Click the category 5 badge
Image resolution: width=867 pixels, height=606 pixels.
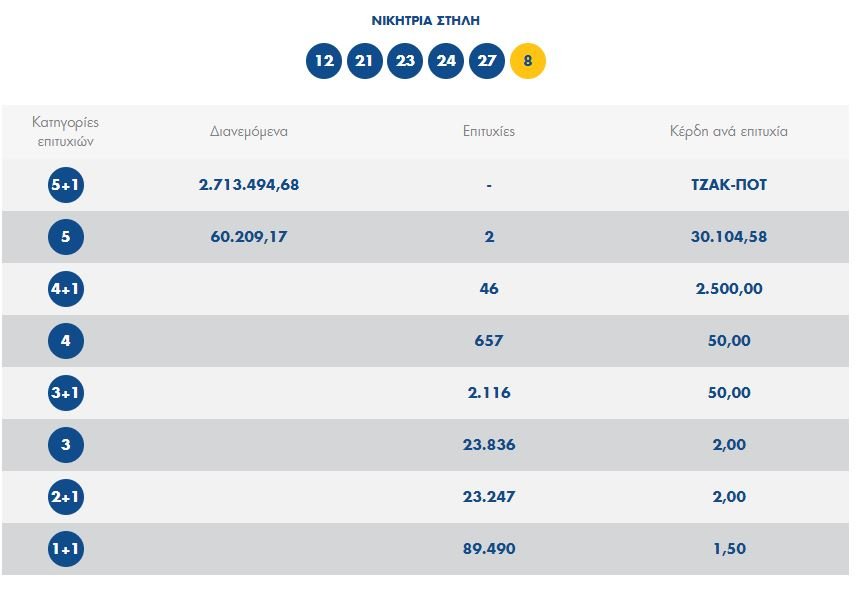[66, 237]
